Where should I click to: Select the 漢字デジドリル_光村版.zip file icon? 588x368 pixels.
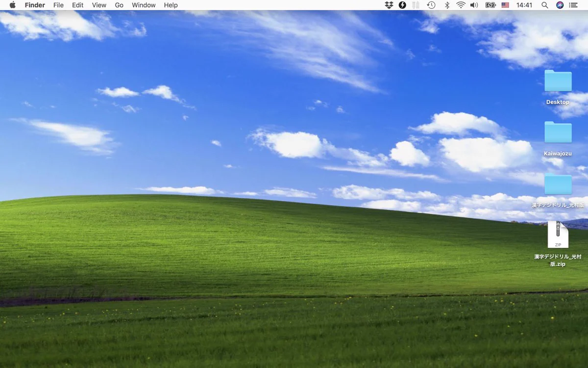click(x=558, y=235)
